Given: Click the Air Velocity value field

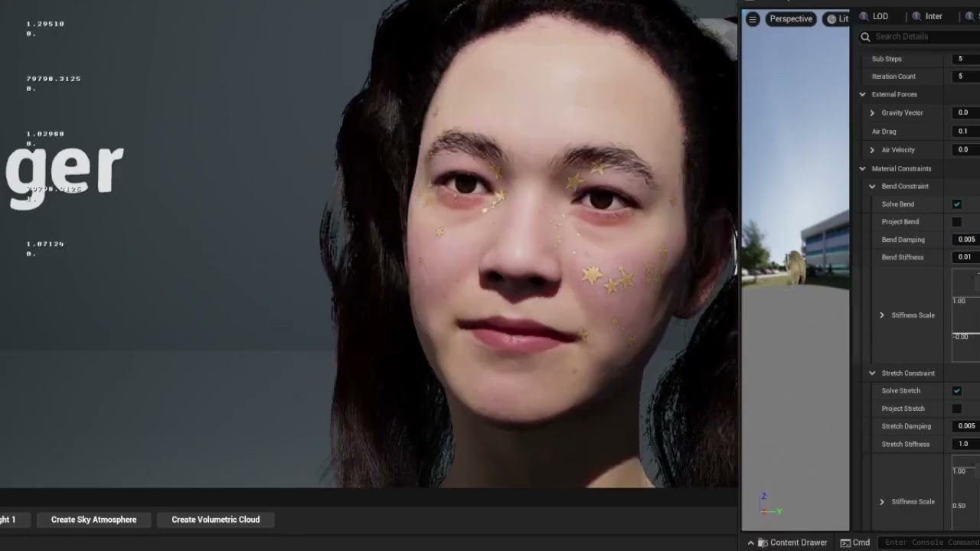Looking at the screenshot, I should tap(966, 150).
